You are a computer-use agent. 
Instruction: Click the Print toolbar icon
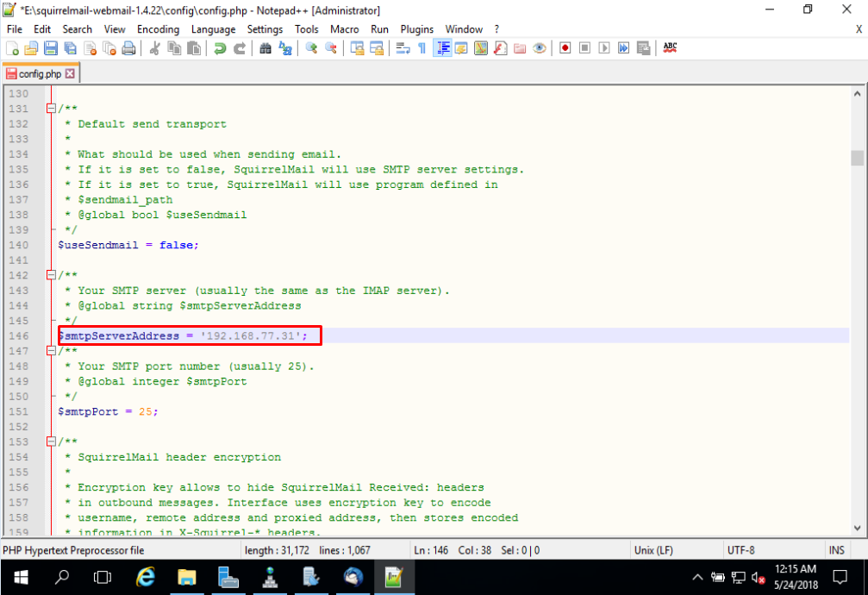coord(128,49)
